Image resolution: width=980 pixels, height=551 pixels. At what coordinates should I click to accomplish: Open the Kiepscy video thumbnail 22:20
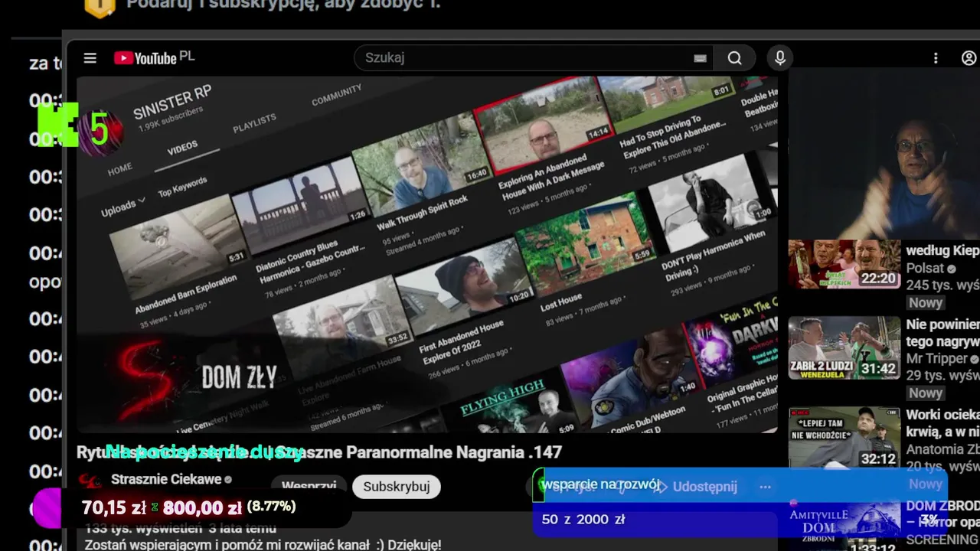pos(844,264)
